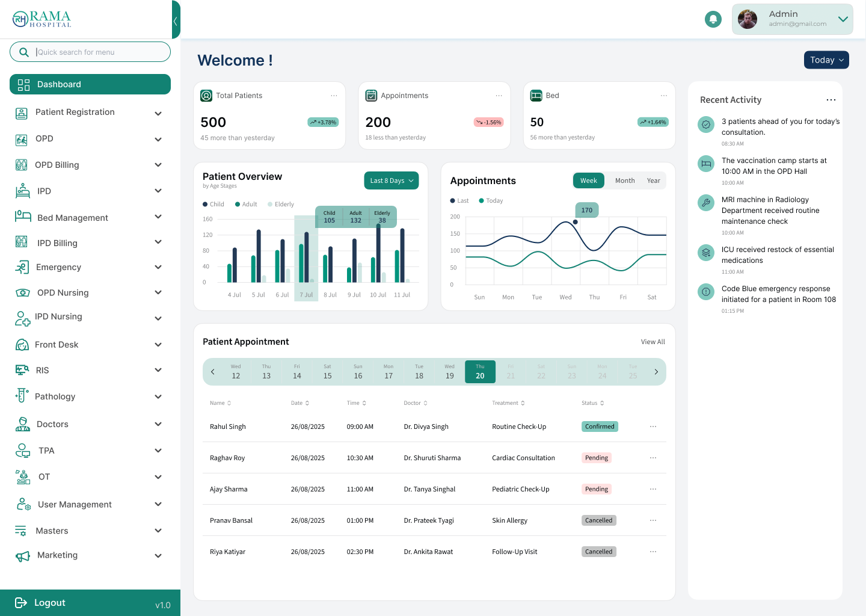
Task: Switch Appointments chart to Year tab
Action: coord(653,180)
